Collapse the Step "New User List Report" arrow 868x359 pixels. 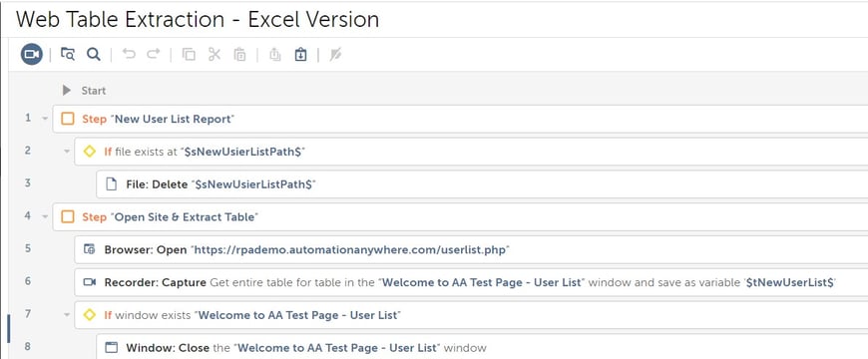click(x=45, y=119)
